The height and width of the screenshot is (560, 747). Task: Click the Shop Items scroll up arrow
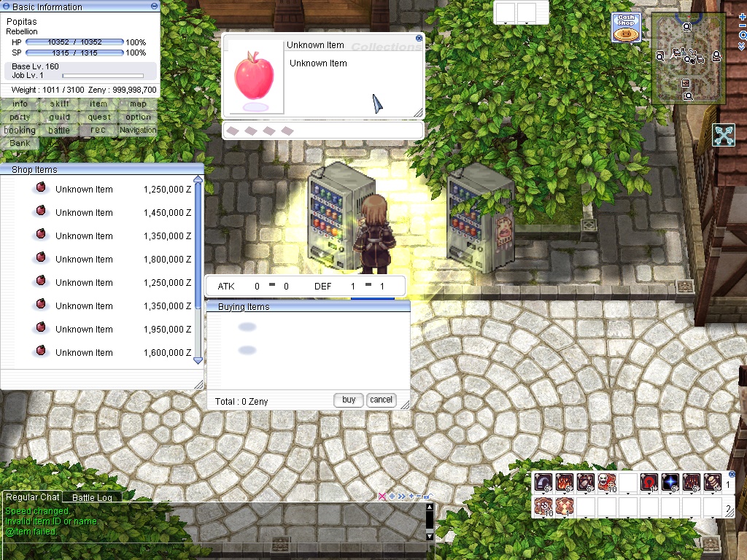(x=198, y=179)
